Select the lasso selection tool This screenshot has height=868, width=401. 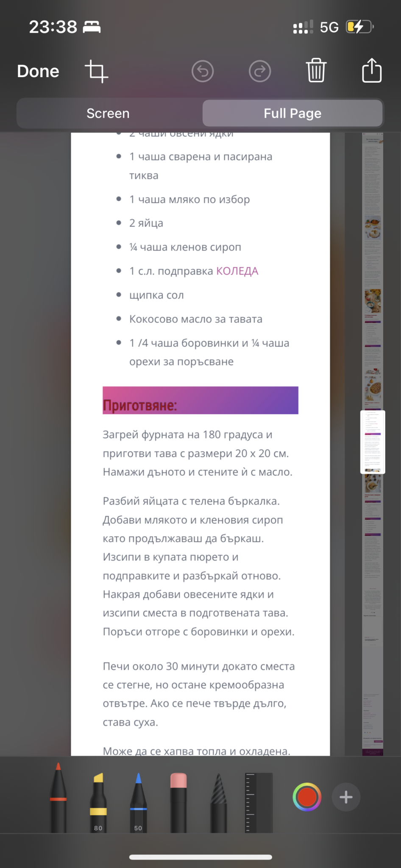219,801
